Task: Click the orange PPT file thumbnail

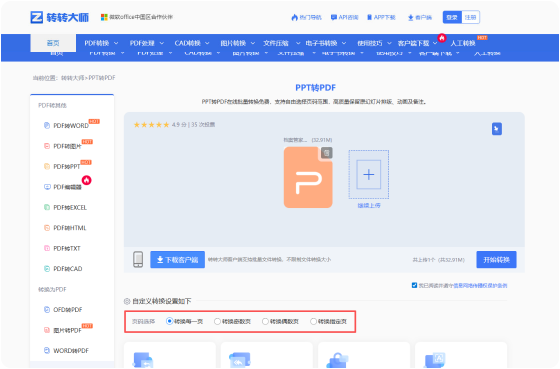Action: [308, 177]
